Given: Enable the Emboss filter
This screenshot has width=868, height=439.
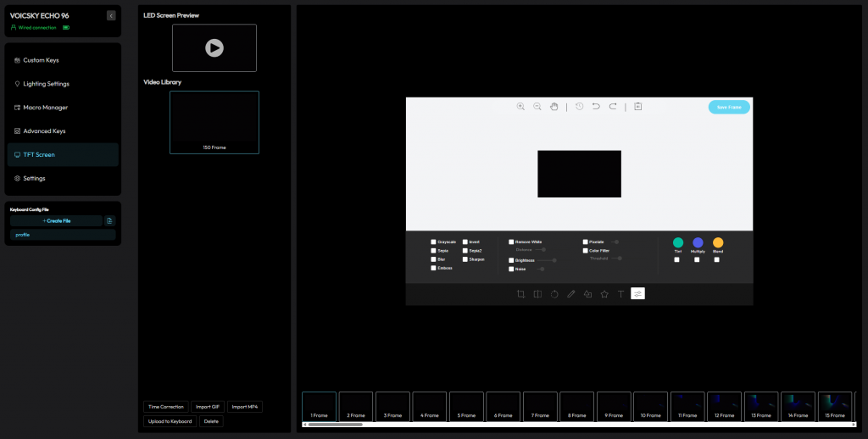Looking at the screenshot, I should pyautogui.click(x=433, y=268).
